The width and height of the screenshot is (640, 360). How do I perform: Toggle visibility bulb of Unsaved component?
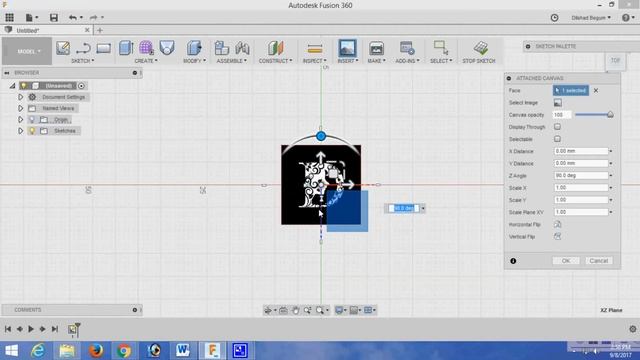(x=24, y=86)
